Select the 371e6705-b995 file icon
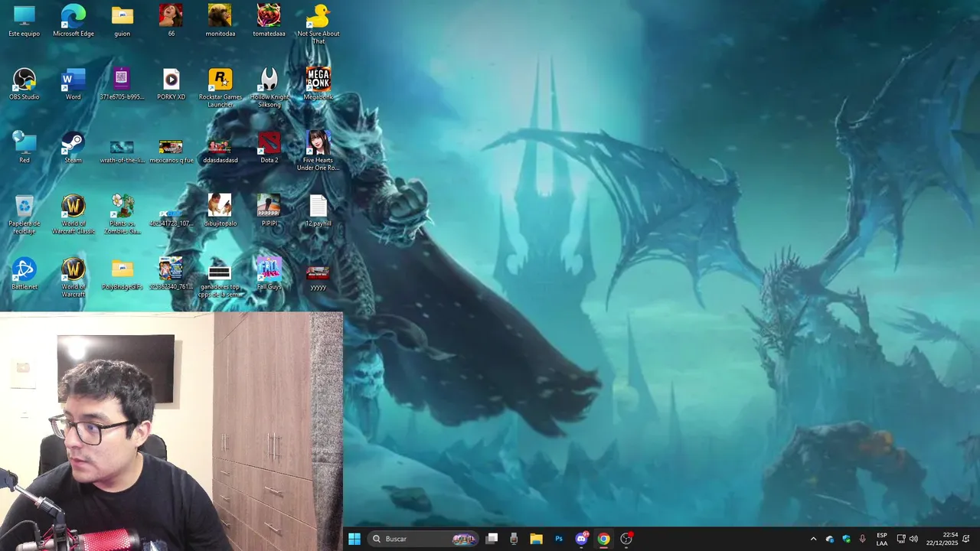The height and width of the screenshot is (551, 980). 122,84
